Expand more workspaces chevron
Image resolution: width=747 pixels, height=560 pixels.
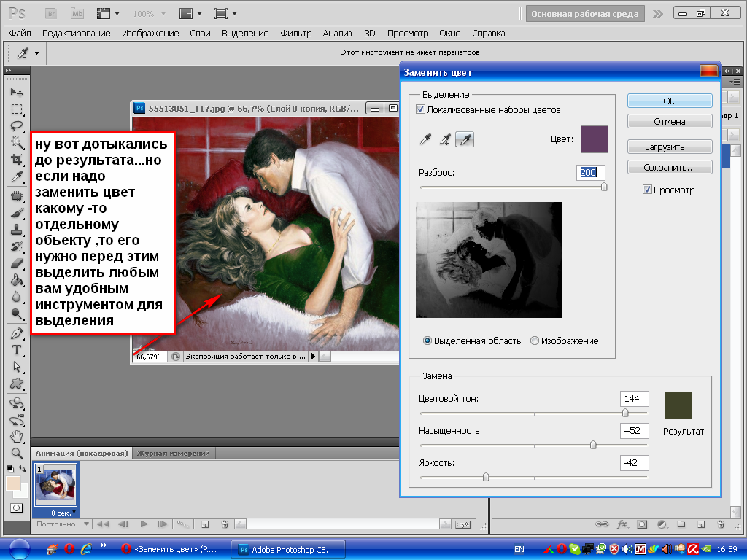[658, 14]
